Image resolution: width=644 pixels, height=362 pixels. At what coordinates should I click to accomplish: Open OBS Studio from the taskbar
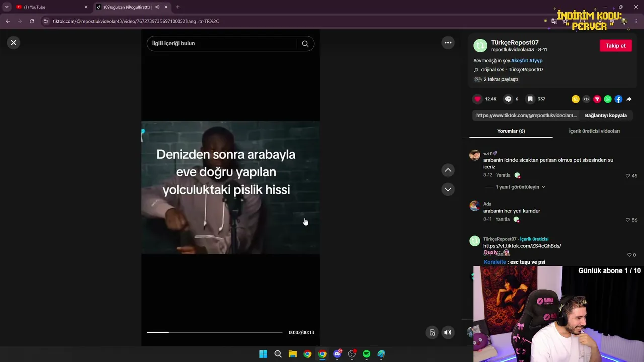(x=352, y=354)
